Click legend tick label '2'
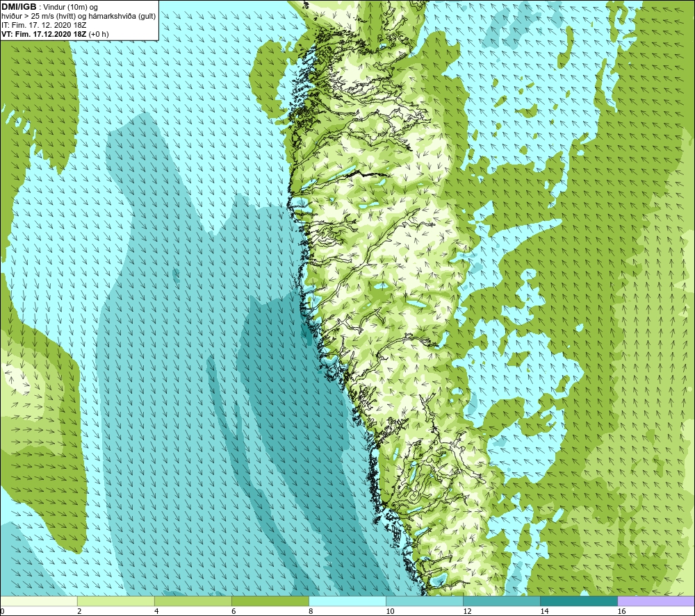The height and width of the screenshot is (616, 695). (x=79, y=611)
